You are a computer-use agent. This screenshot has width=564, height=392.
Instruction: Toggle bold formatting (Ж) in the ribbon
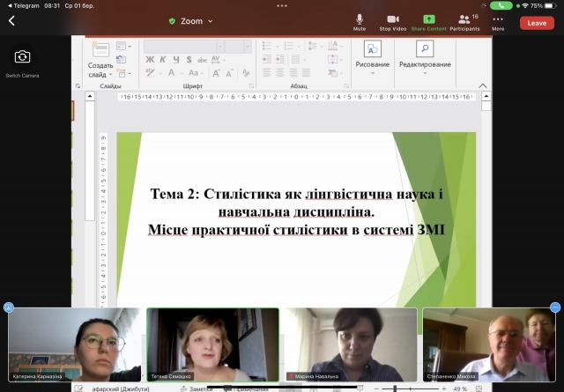(x=151, y=59)
